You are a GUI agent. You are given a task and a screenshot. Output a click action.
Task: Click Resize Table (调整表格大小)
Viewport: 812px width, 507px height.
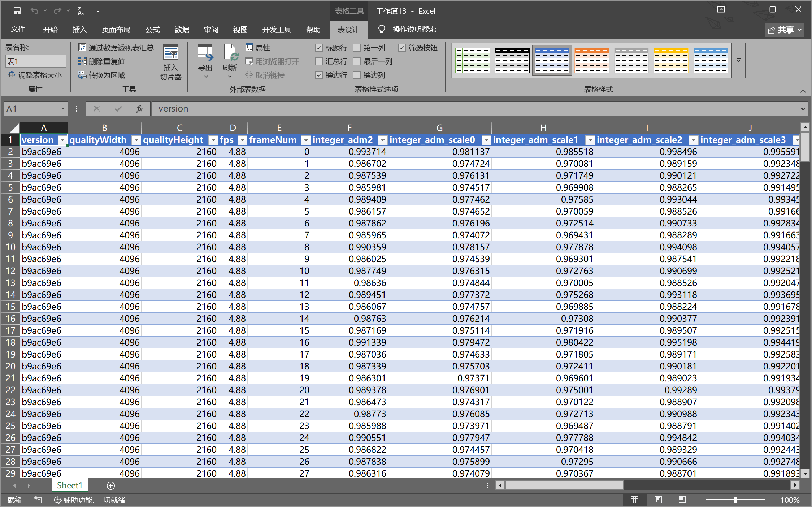coord(35,75)
